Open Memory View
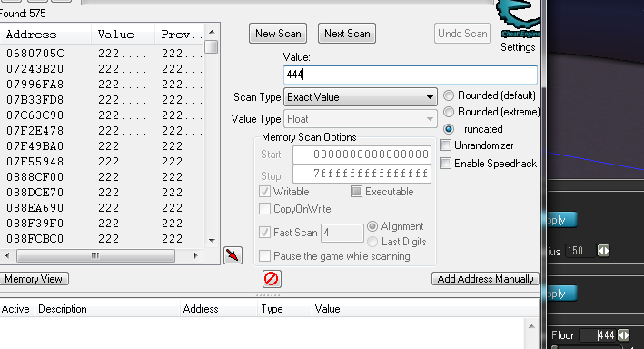This screenshot has width=644, height=349. pos(34,279)
